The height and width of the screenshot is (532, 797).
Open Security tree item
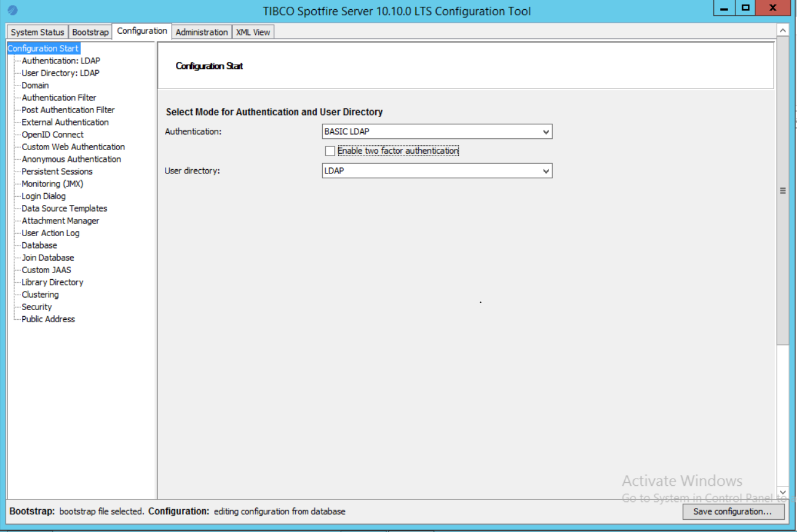pyautogui.click(x=37, y=307)
